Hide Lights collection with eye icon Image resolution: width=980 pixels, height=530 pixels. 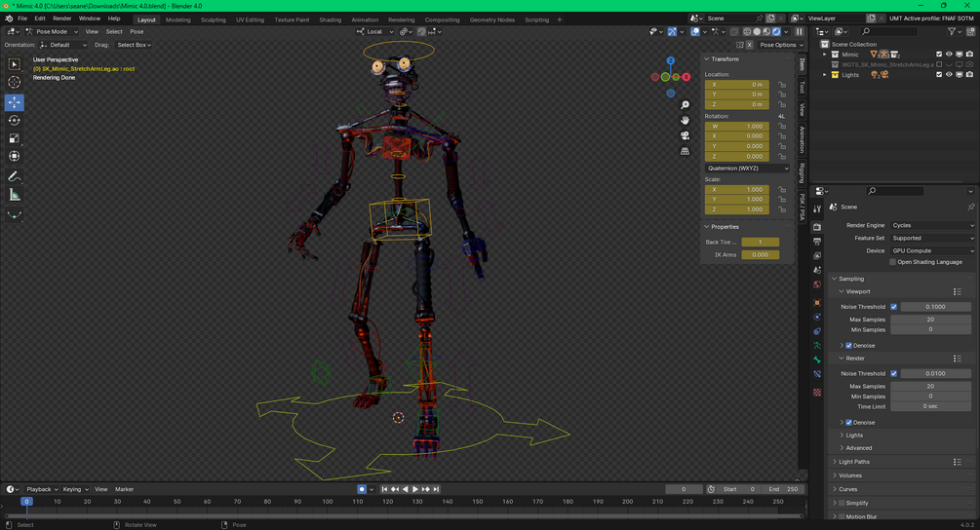[x=949, y=75]
